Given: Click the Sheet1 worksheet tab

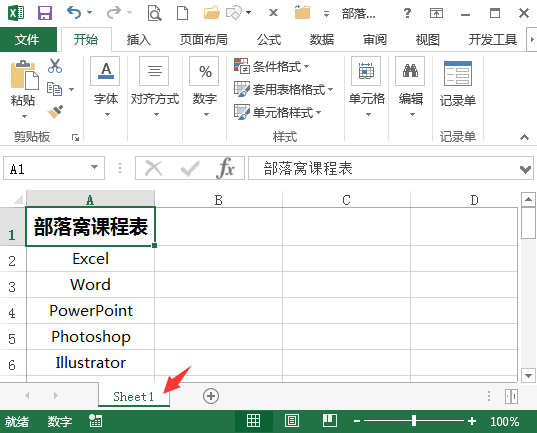Looking at the screenshot, I should [134, 396].
